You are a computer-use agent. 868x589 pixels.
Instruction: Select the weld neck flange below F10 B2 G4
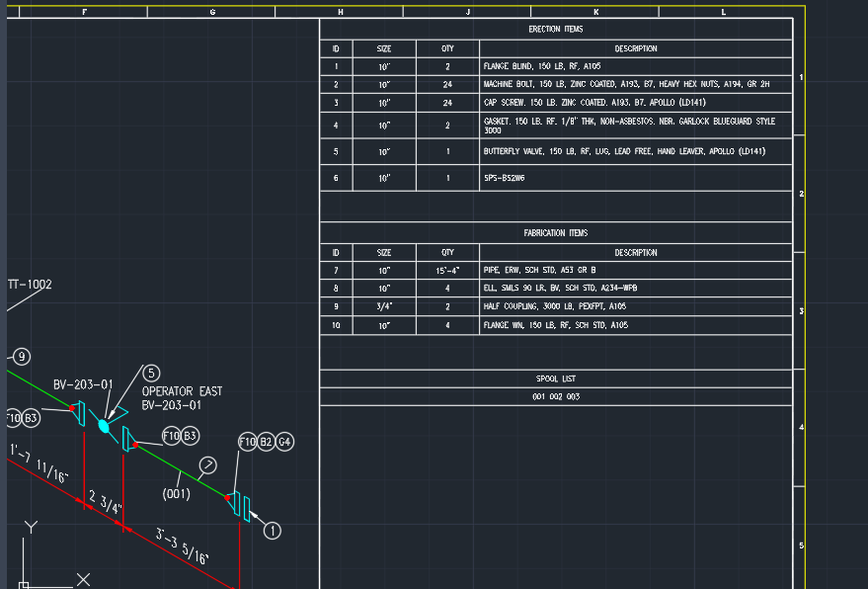coord(235,503)
